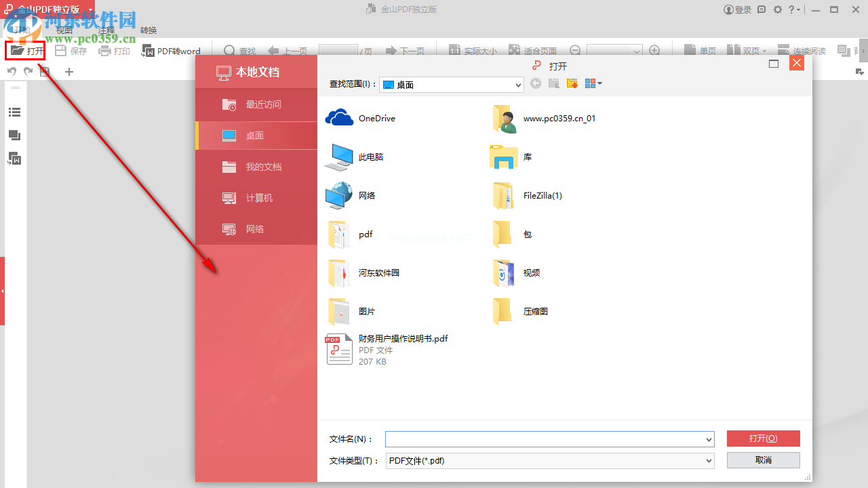This screenshot has width=868, height=488.
Task: Click the Word convert icon in left sidebar
Action: (14, 159)
